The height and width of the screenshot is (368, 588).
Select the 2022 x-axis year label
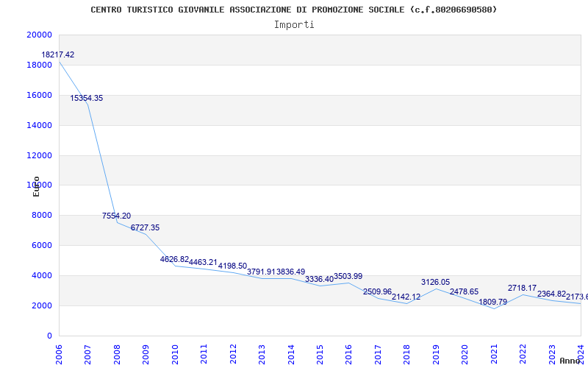[x=523, y=355]
